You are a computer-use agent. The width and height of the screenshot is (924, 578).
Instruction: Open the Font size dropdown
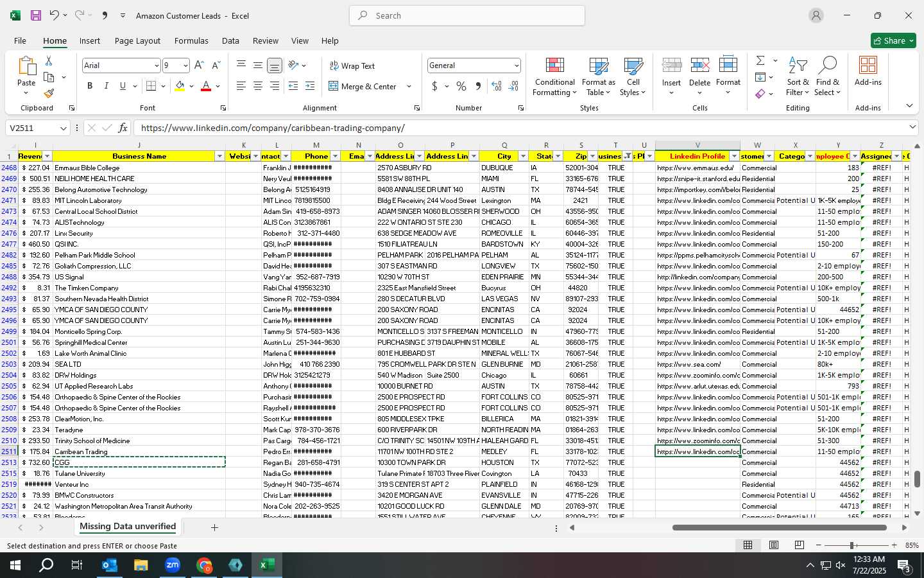pyautogui.click(x=185, y=66)
